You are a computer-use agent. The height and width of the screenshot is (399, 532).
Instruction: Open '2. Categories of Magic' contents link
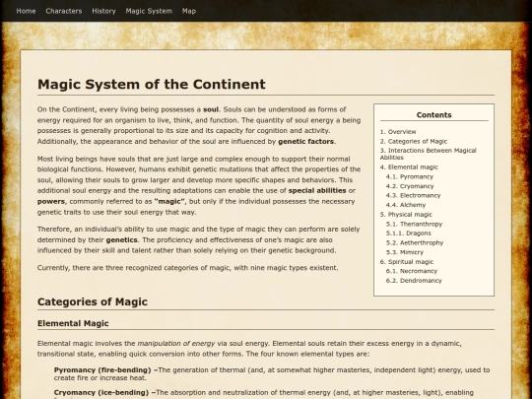click(414, 141)
